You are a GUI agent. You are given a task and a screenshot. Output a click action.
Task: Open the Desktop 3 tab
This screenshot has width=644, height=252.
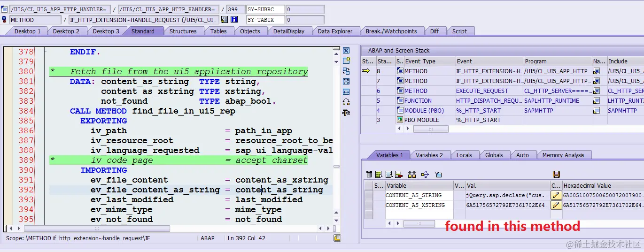point(106,31)
